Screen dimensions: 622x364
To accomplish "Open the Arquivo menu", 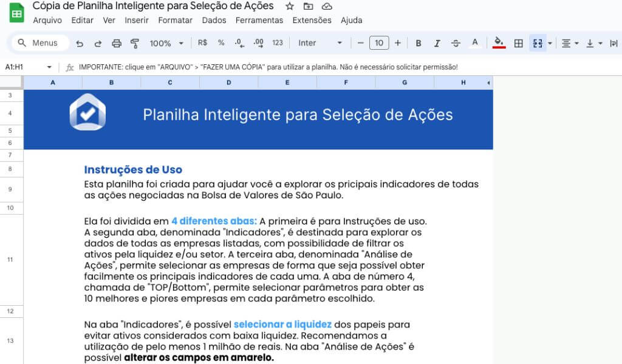I will pos(47,20).
